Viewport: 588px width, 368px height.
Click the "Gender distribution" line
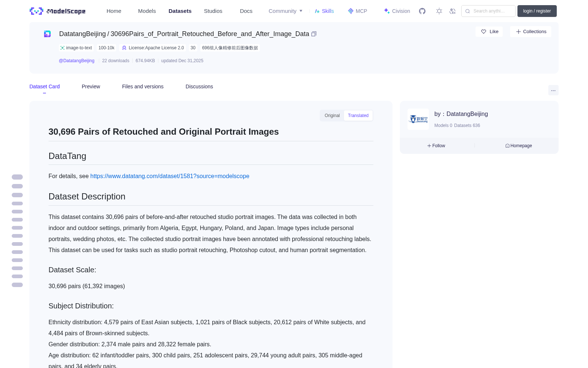(x=130, y=344)
